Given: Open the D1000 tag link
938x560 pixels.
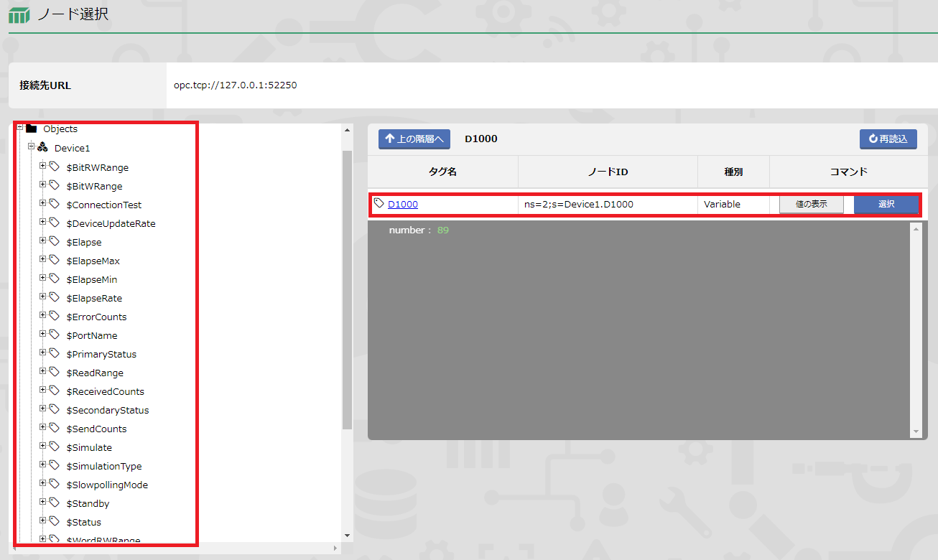Looking at the screenshot, I should 403,204.
